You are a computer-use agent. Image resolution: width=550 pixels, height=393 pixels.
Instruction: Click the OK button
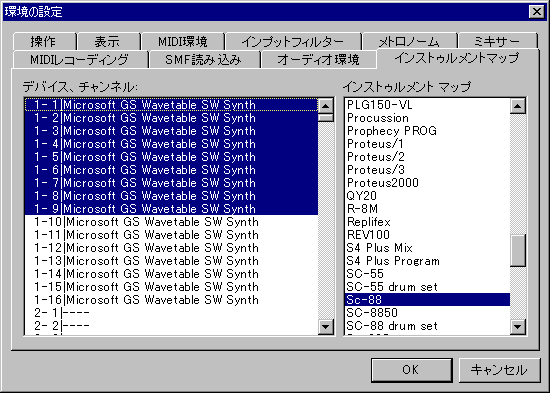point(411,370)
